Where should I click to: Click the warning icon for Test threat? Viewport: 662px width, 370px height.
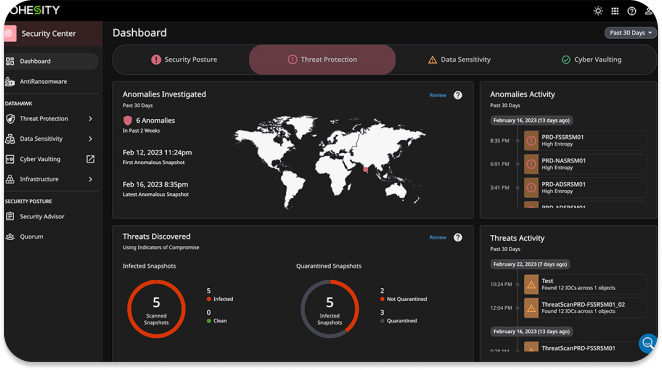coord(531,284)
